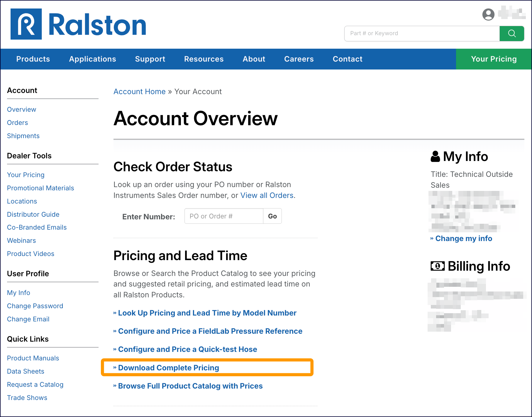
Task: Click the green search magnifier button
Action: click(512, 33)
